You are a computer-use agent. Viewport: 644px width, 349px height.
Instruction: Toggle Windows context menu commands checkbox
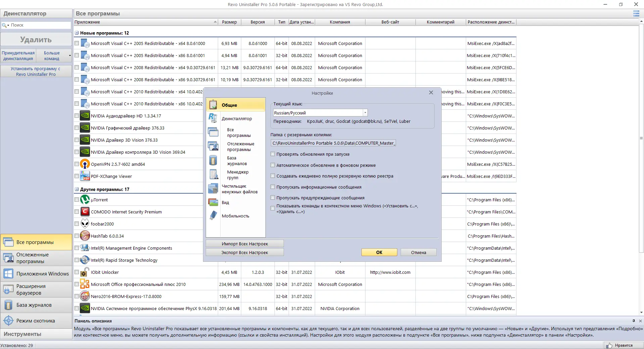point(273,208)
